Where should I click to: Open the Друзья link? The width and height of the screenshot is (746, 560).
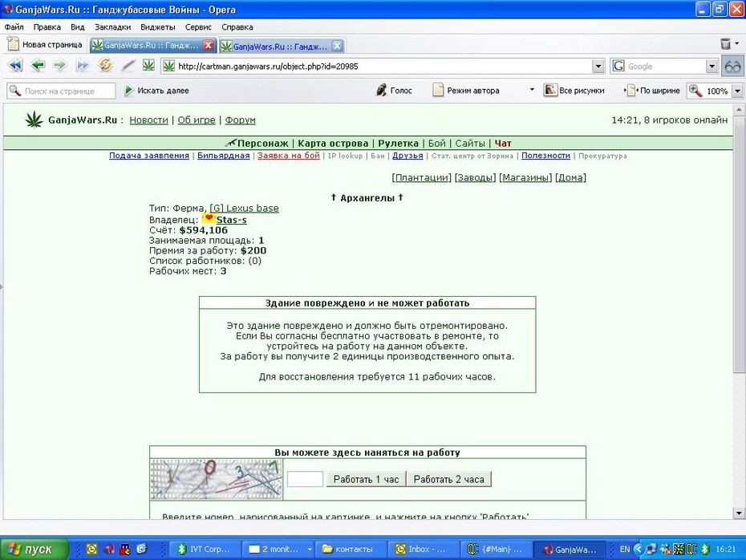(x=407, y=156)
